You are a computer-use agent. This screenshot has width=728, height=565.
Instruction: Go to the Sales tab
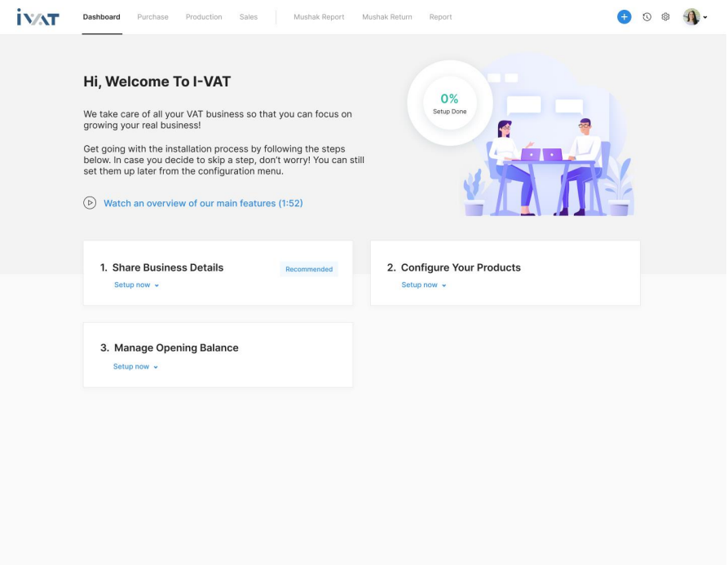click(x=249, y=17)
